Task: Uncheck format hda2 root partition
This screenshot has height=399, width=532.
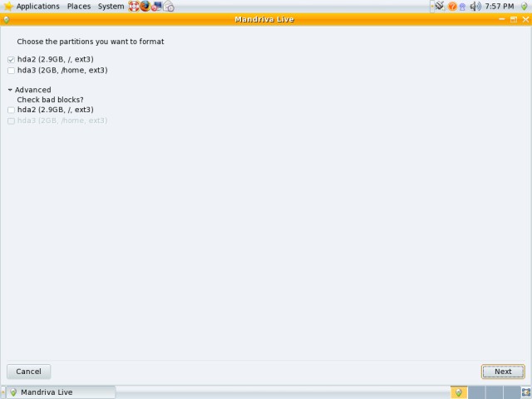Action: 11,60
